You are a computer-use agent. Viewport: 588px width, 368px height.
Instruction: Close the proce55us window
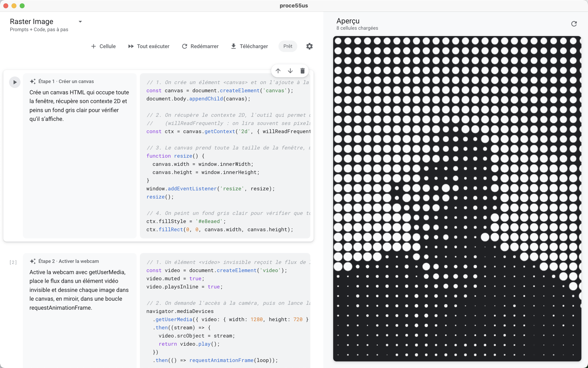pyautogui.click(x=6, y=6)
